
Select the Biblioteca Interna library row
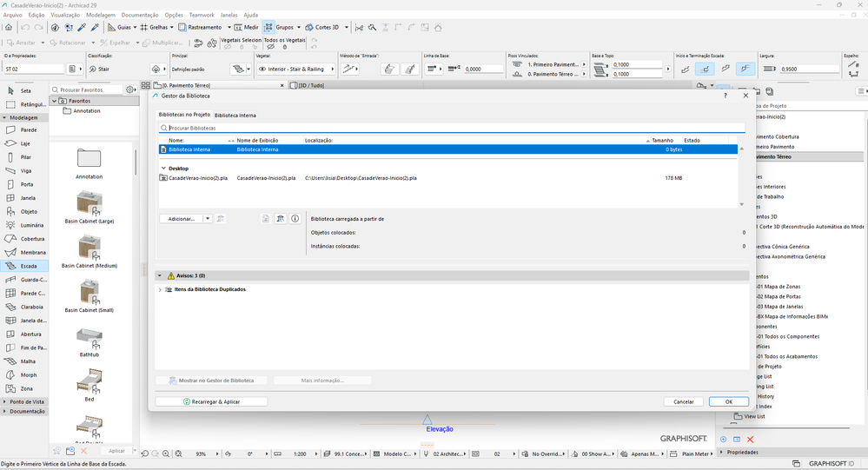(447, 149)
